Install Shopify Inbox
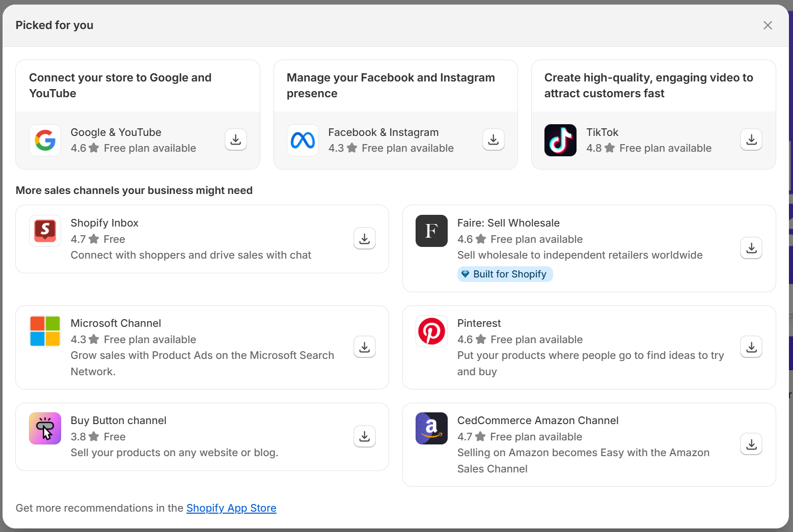793x532 pixels. coord(364,238)
